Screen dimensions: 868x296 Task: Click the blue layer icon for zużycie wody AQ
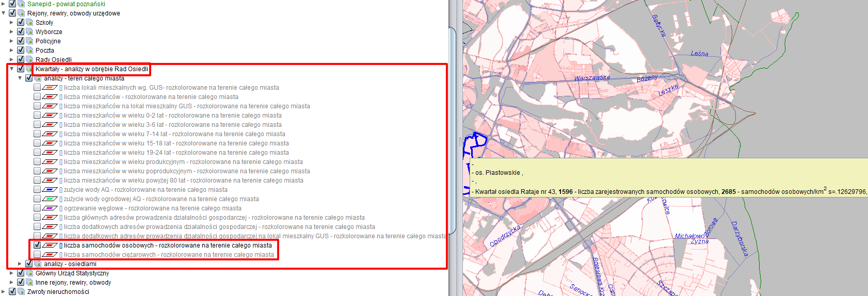click(x=50, y=190)
